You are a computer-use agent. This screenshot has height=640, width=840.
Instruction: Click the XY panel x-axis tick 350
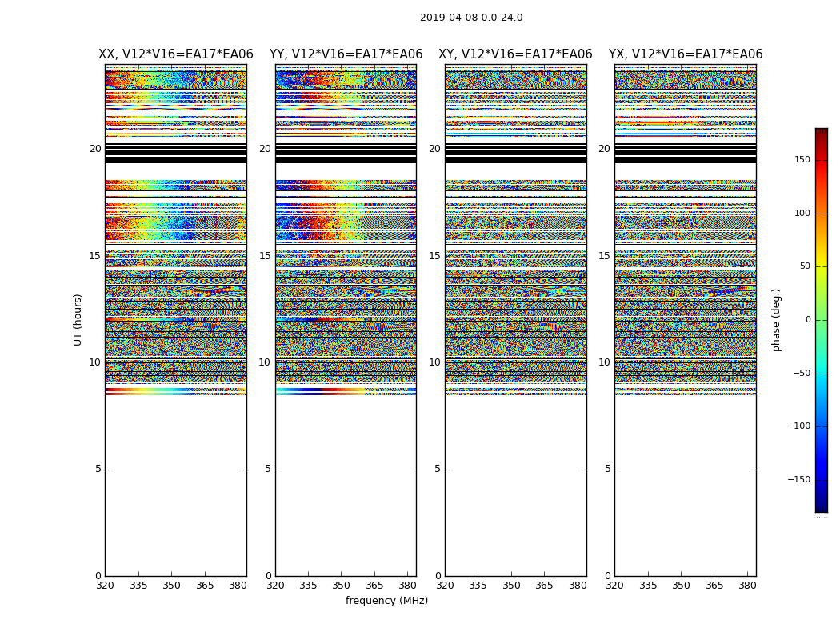pyautogui.click(x=511, y=586)
